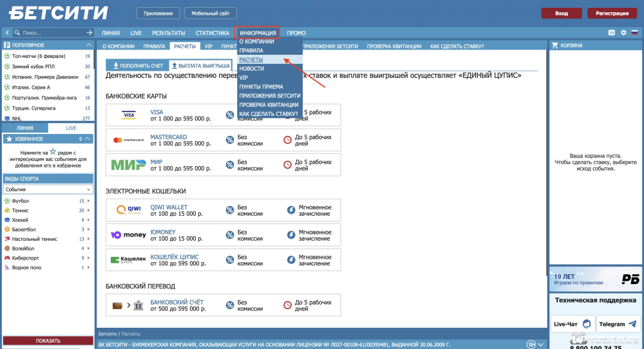This screenshot has width=644, height=349.
Task: Click the ПОКАЗАТЬ button
Action: coord(48,341)
